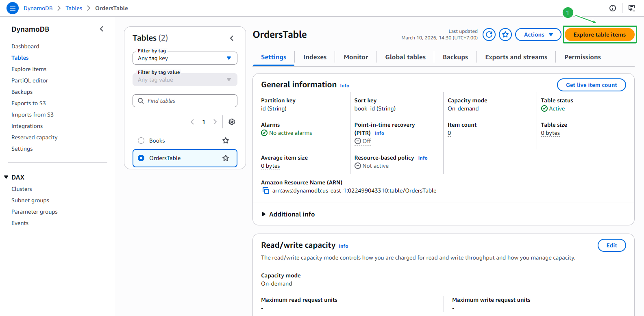Switch to the Indexes tab
This screenshot has height=316, width=644.
(315, 57)
